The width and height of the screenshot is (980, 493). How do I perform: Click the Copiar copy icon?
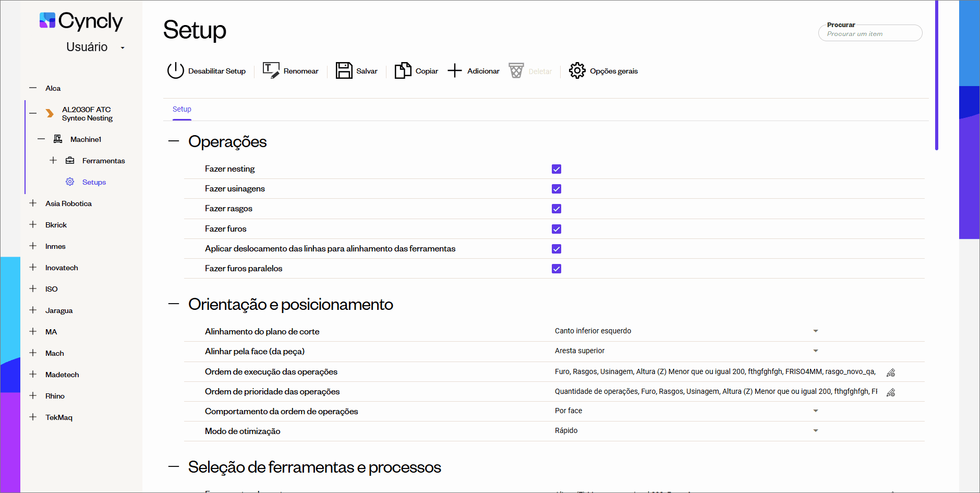402,70
